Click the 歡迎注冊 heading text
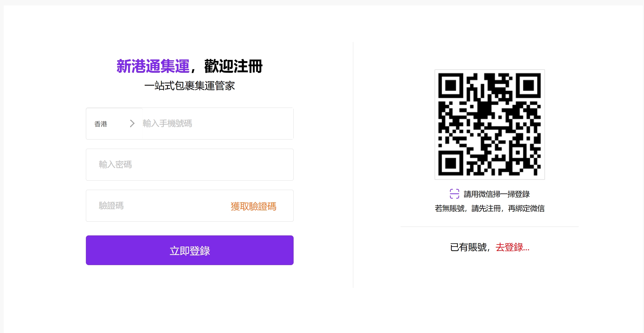 (x=233, y=66)
